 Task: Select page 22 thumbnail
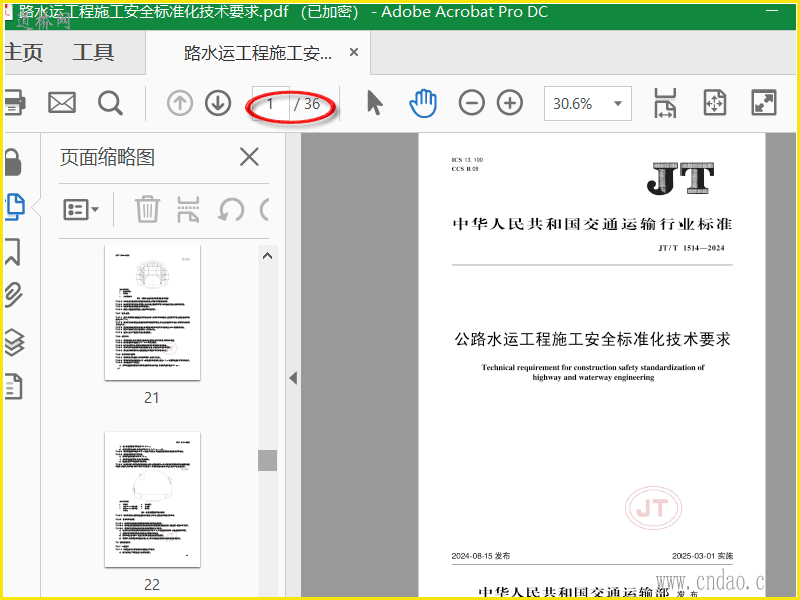click(x=152, y=499)
